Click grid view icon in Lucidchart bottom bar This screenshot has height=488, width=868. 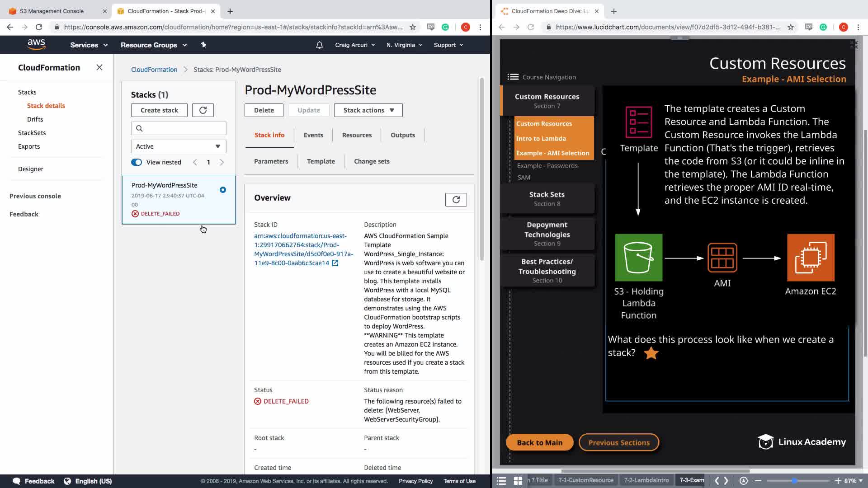[x=518, y=480]
